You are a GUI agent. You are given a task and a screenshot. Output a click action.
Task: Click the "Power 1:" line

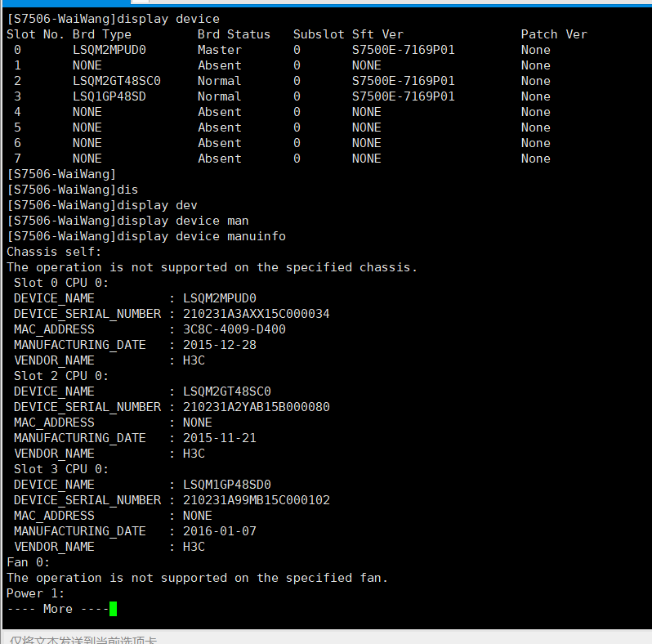point(35,593)
